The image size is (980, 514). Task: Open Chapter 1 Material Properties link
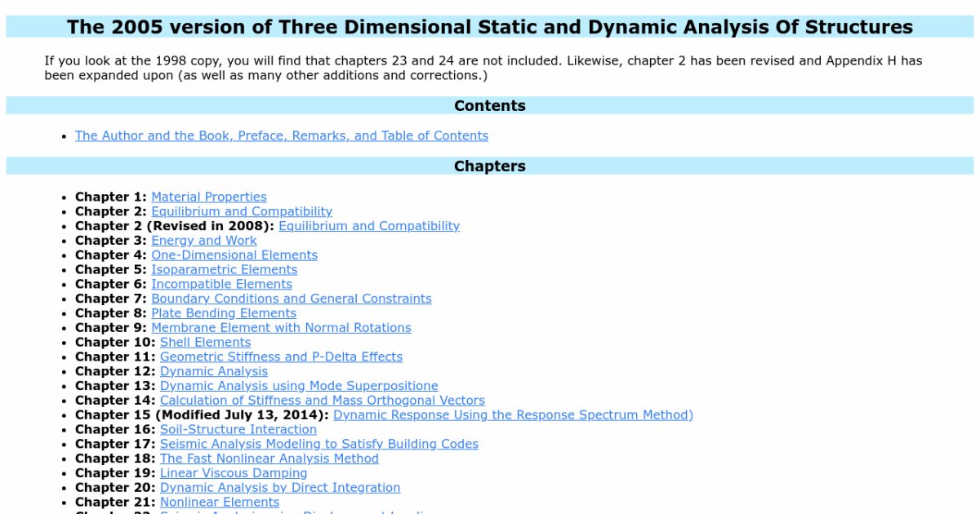point(208,197)
